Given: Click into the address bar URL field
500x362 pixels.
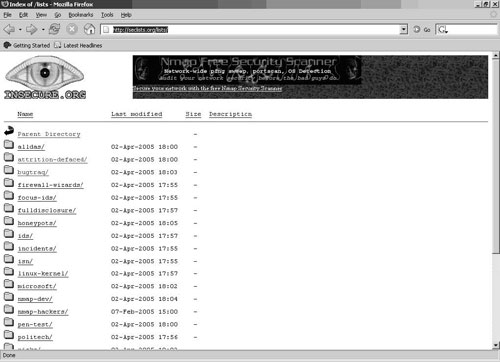Looking at the screenshot, I should pos(250,29).
